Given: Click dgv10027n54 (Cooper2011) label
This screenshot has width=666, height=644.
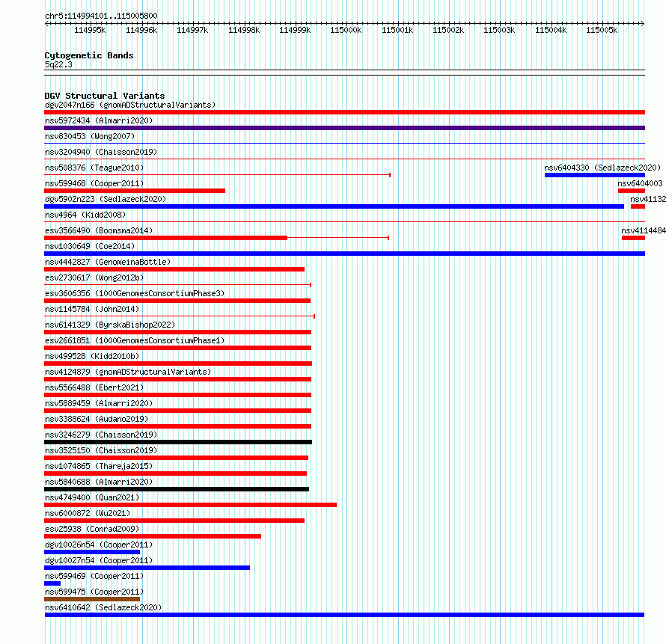Looking at the screenshot, I should [99, 560].
